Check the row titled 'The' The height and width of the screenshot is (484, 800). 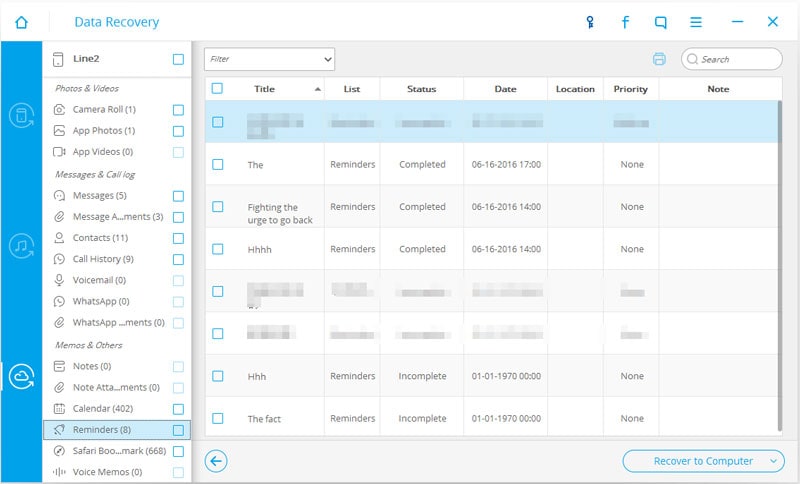tap(218, 164)
